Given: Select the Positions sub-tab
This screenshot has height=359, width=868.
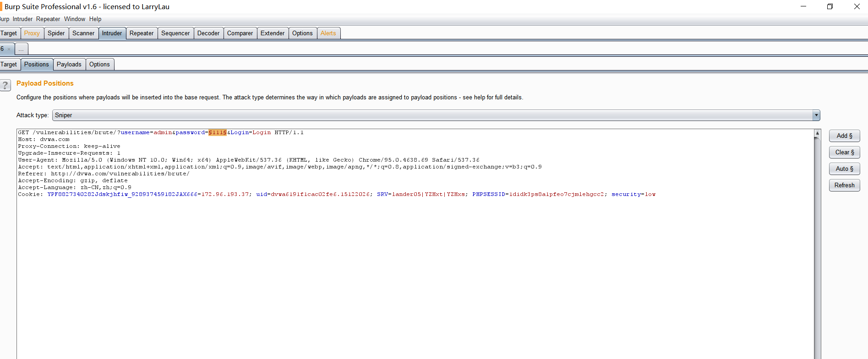Looking at the screenshot, I should 37,64.
